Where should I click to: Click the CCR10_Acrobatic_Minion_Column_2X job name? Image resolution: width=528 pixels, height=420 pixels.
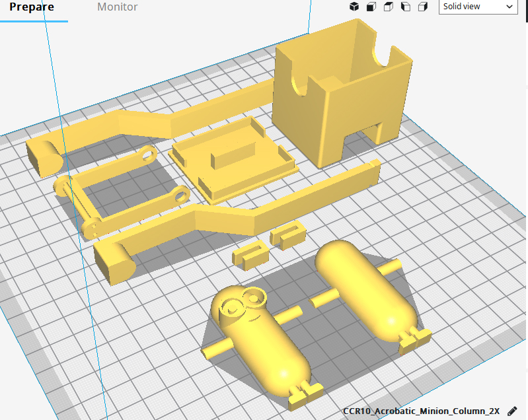(421, 411)
